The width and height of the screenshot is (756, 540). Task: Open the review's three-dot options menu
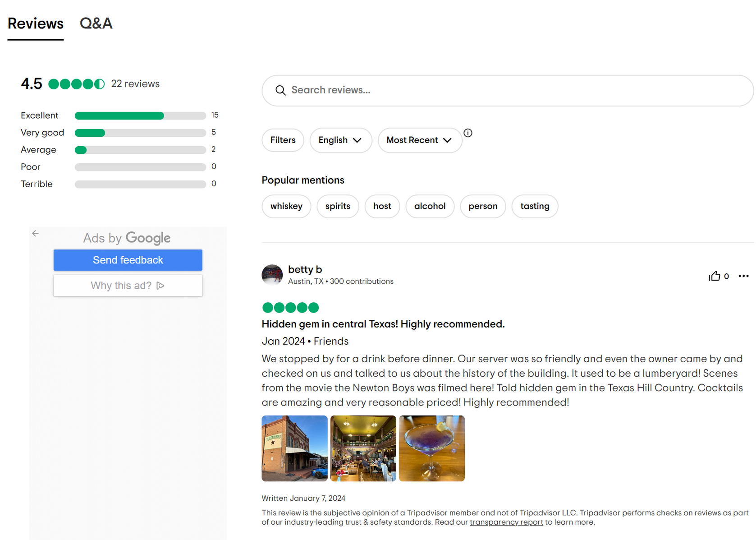(743, 276)
